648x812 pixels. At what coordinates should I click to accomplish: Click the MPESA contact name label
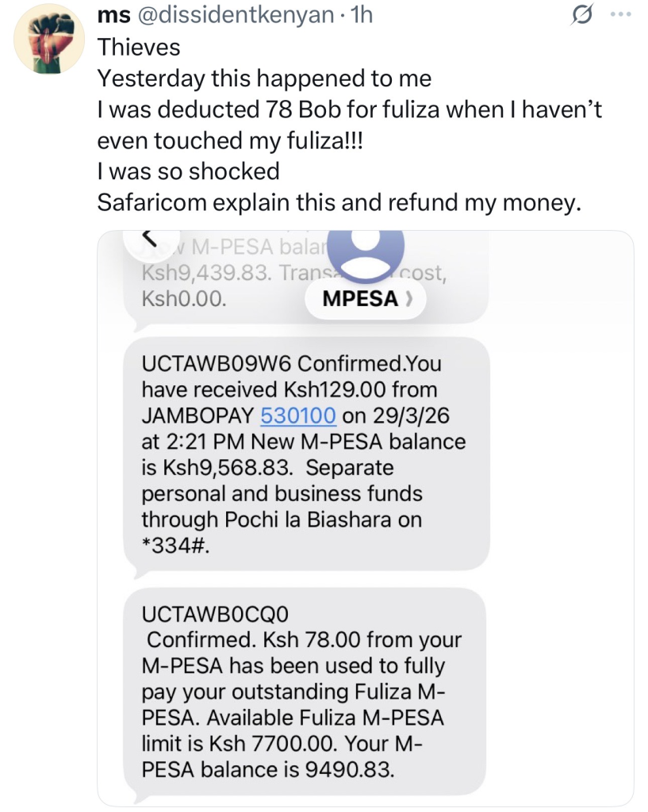pos(359,301)
